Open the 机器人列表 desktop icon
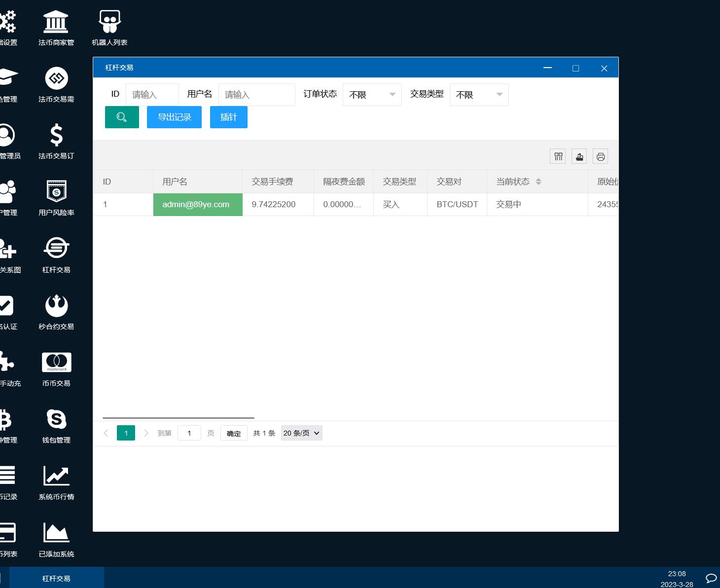 tap(109, 28)
